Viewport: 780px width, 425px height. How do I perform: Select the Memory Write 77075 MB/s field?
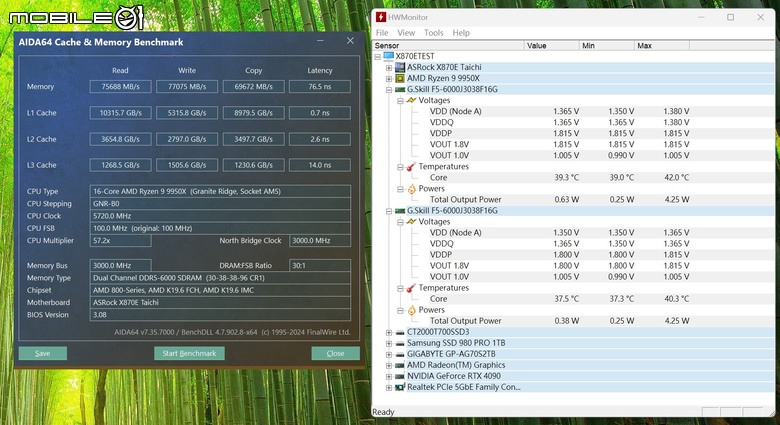(187, 87)
